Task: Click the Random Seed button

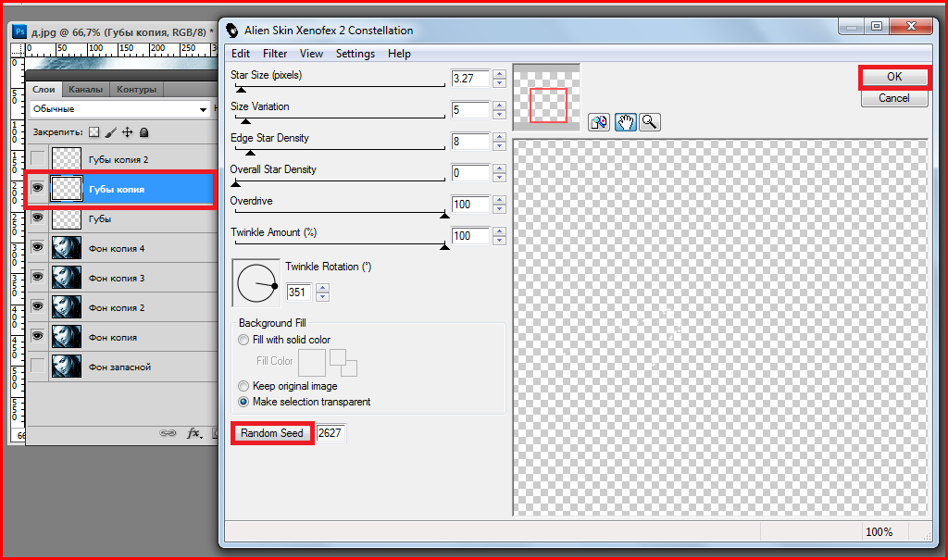Action: [272, 433]
